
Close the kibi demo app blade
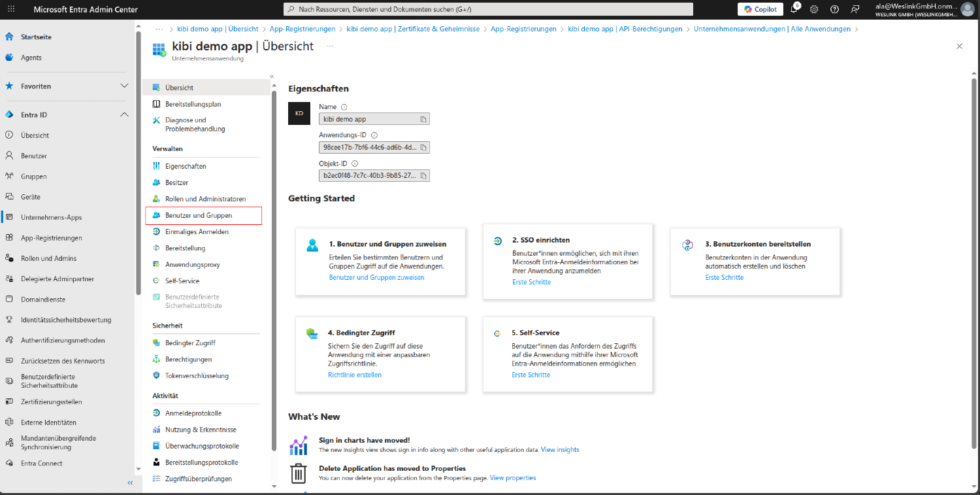[x=959, y=46]
